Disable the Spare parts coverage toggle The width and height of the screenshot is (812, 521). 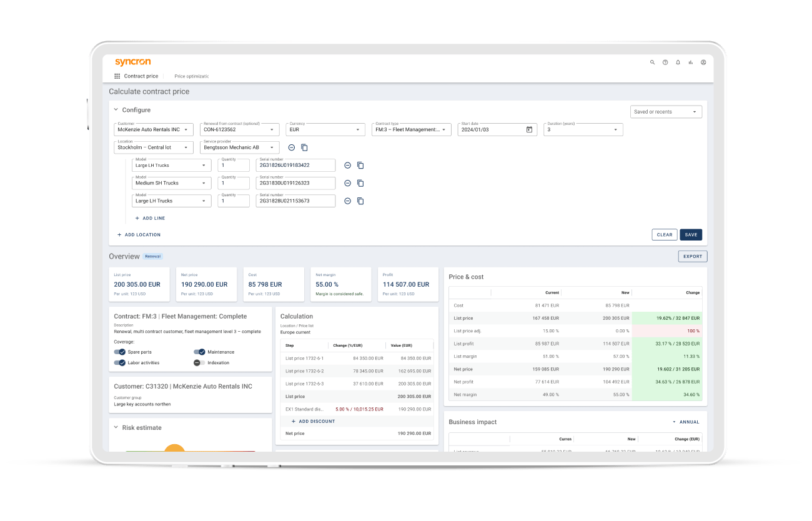121,352
